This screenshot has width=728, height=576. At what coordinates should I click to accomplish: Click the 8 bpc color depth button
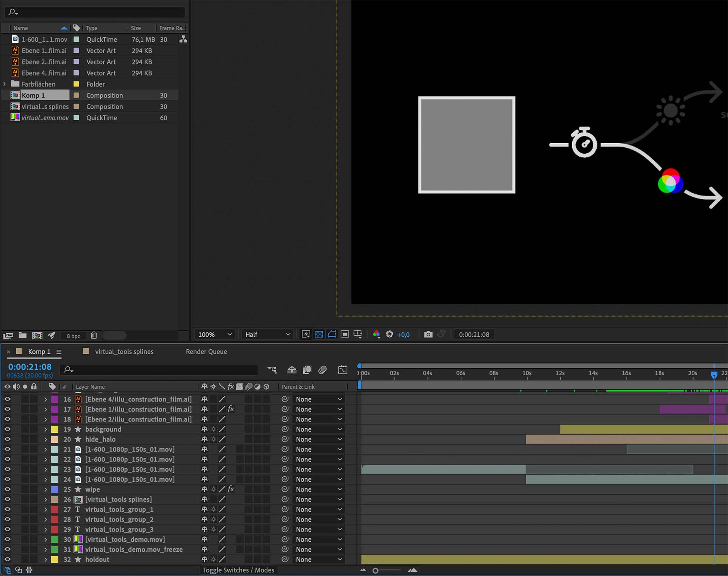pyautogui.click(x=73, y=336)
